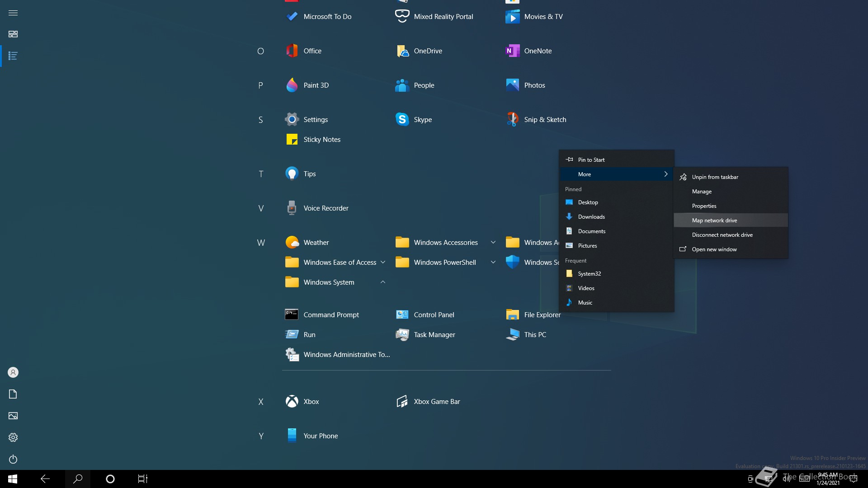Expand the Windows PowerShell folder
The width and height of the screenshot is (868, 488).
[x=493, y=263]
